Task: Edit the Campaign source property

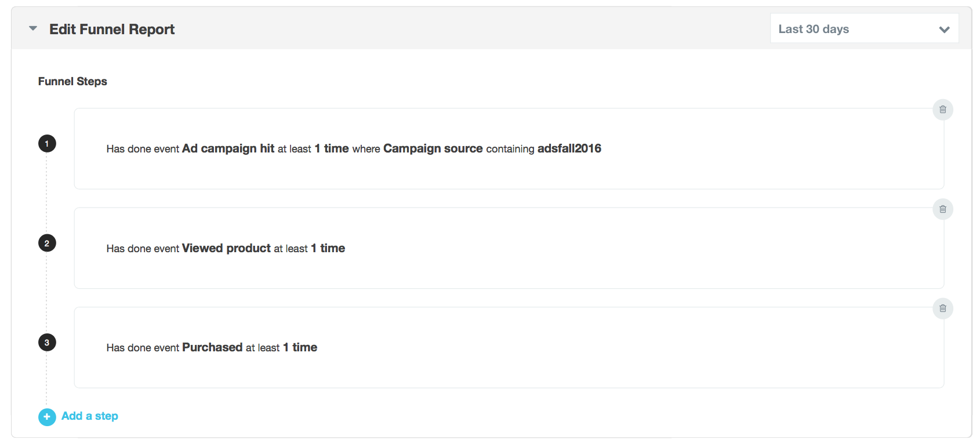Action: (x=433, y=148)
